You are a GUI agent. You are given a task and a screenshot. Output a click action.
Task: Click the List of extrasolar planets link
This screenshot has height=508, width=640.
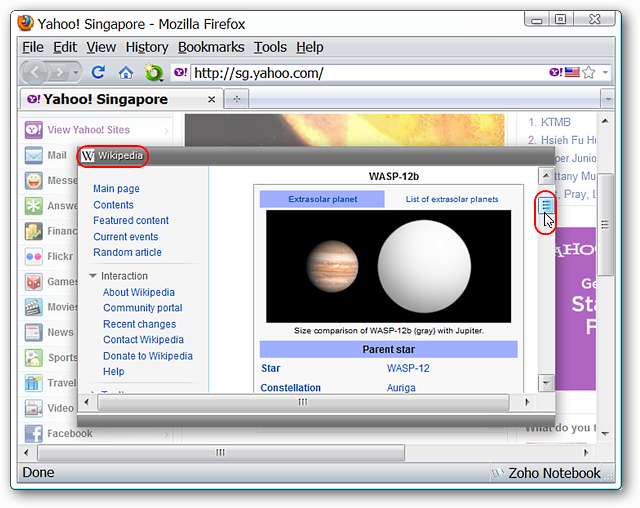[x=451, y=199]
